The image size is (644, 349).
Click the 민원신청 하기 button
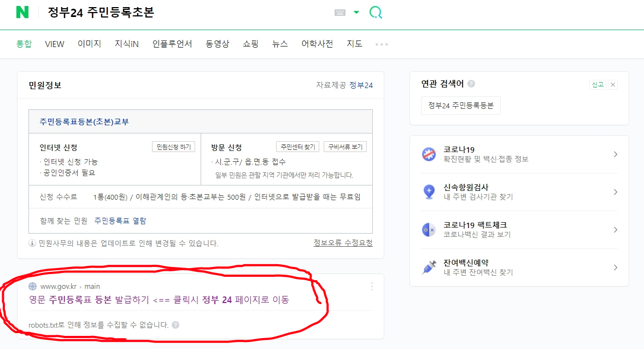click(174, 147)
